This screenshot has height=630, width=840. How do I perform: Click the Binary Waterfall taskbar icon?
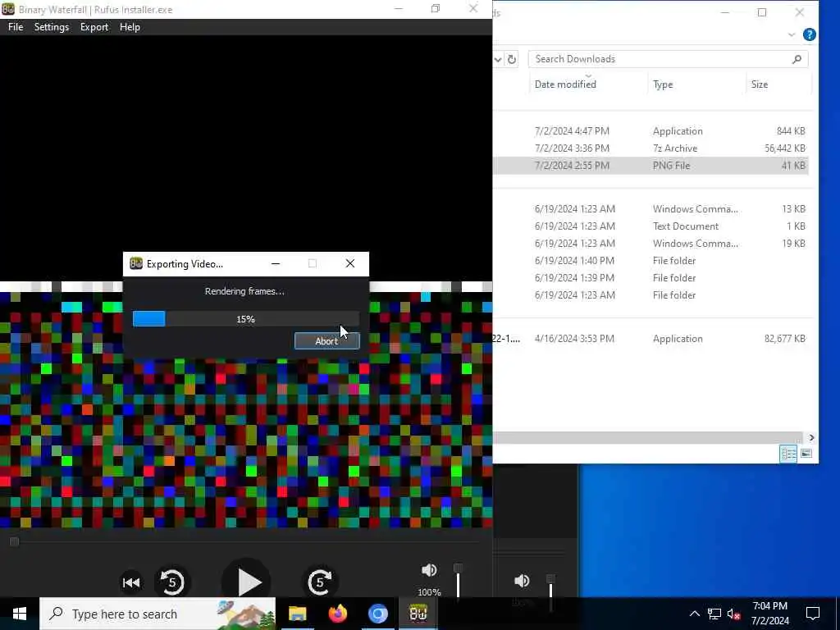[418, 614]
